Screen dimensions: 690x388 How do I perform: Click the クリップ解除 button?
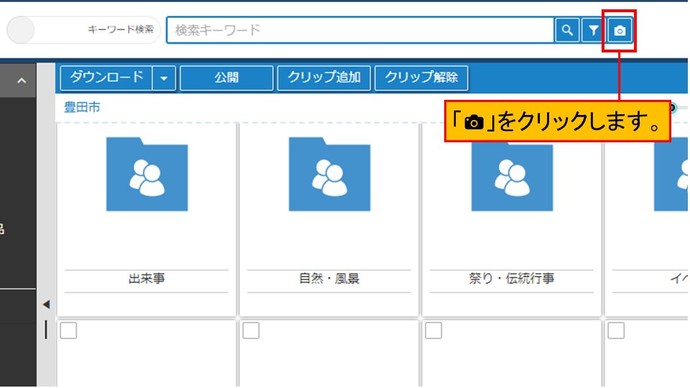click(x=421, y=78)
